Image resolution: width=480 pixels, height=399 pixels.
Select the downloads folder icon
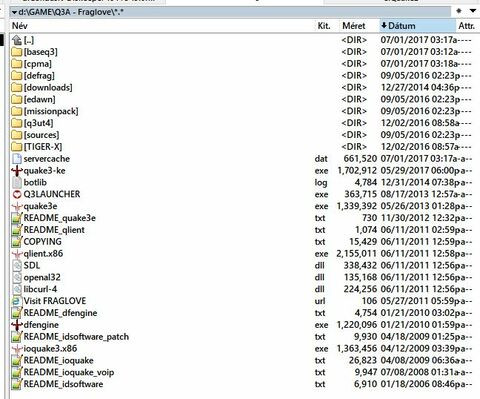[x=17, y=88]
